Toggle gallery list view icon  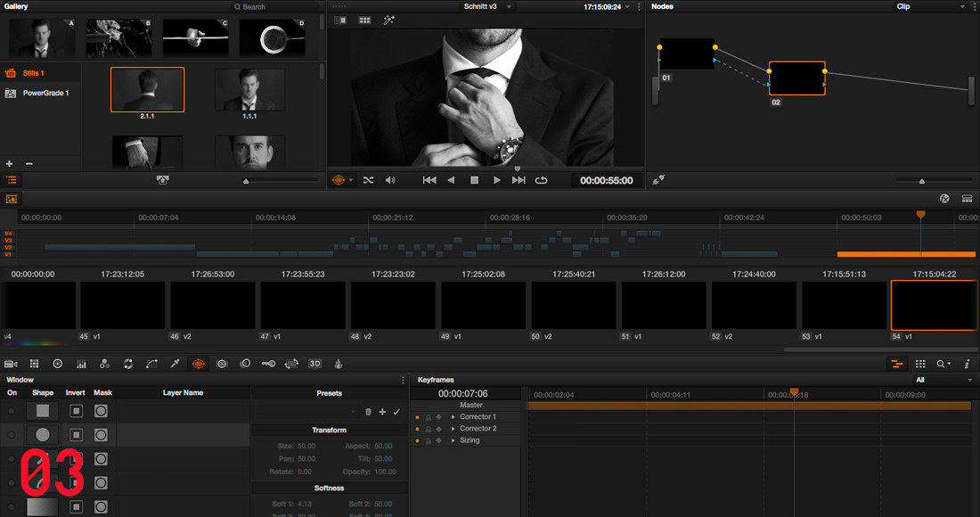tap(12, 180)
